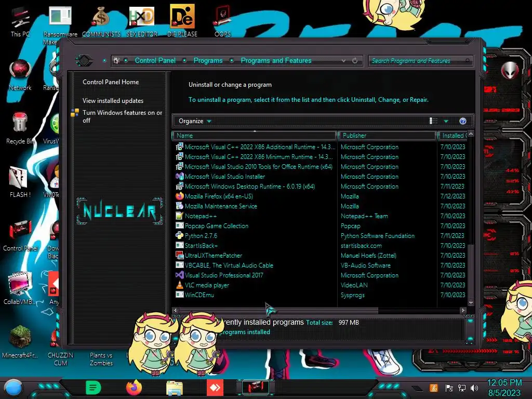
Task: Open This PC desktop icon
Action: pyautogui.click(x=20, y=22)
